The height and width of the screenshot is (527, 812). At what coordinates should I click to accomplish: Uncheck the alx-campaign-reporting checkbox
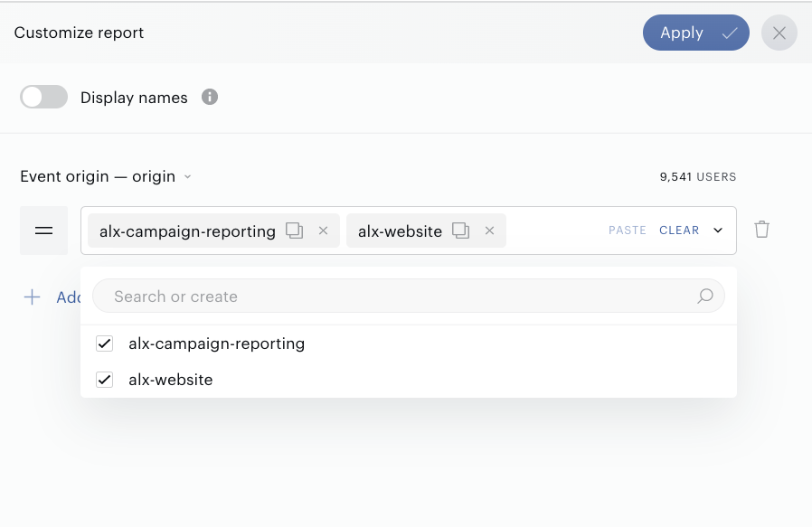pos(105,343)
